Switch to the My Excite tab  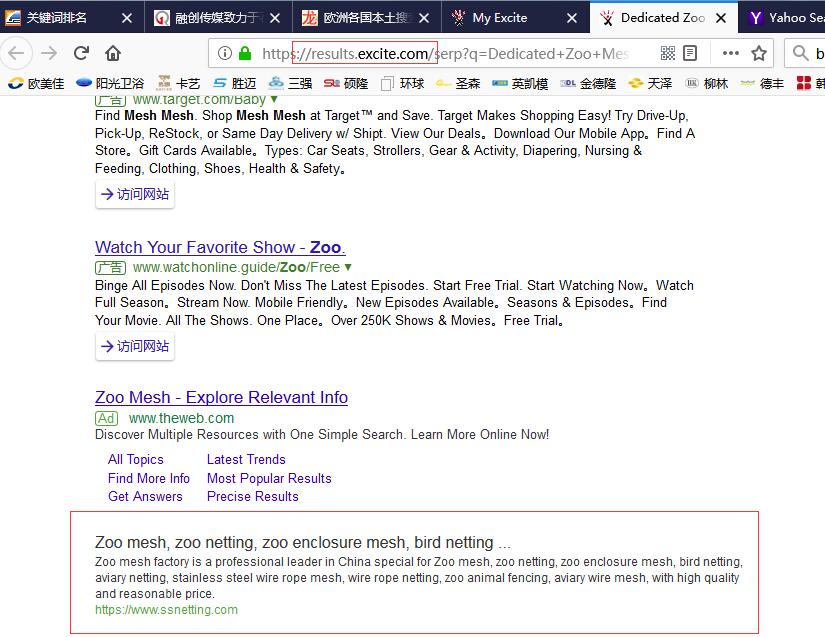499,18
